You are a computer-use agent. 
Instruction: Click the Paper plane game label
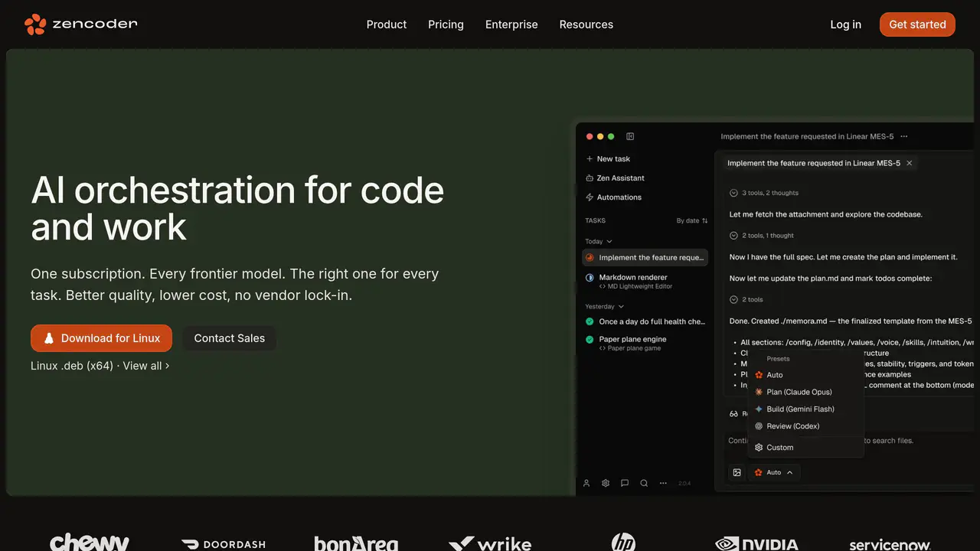[x=630, y=348]
